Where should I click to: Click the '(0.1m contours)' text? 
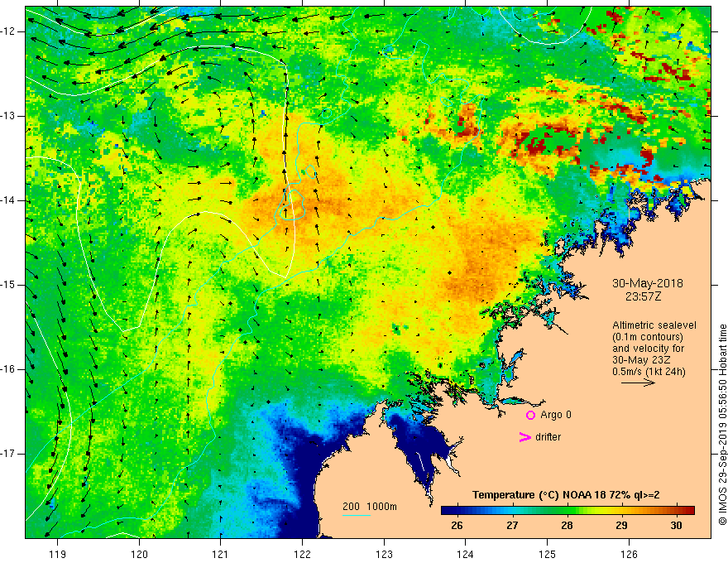tap(647, 337)
